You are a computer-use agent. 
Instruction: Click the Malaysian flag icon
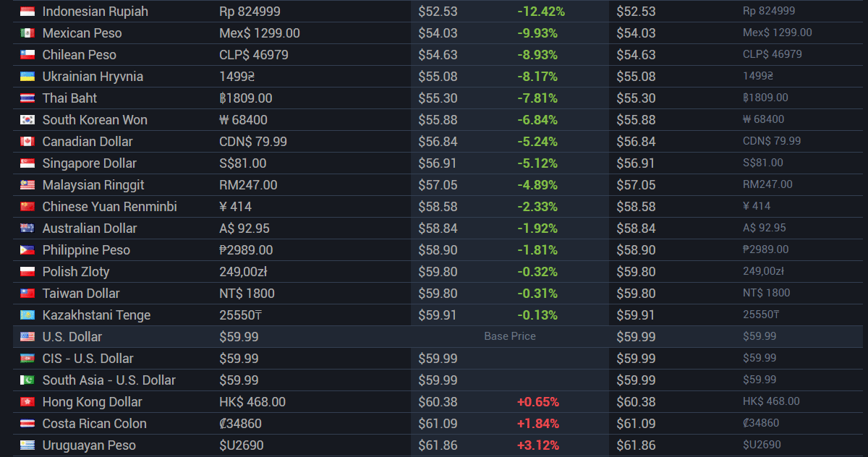click(27, 185)
